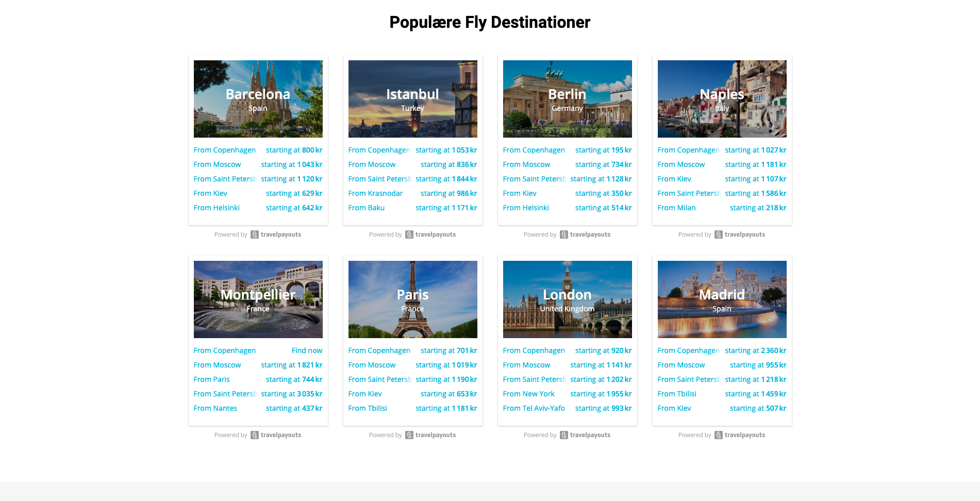Click Find now for Montpellier from Copenhagen
This screenshot has width=980, height=501.
click(307, 350)
